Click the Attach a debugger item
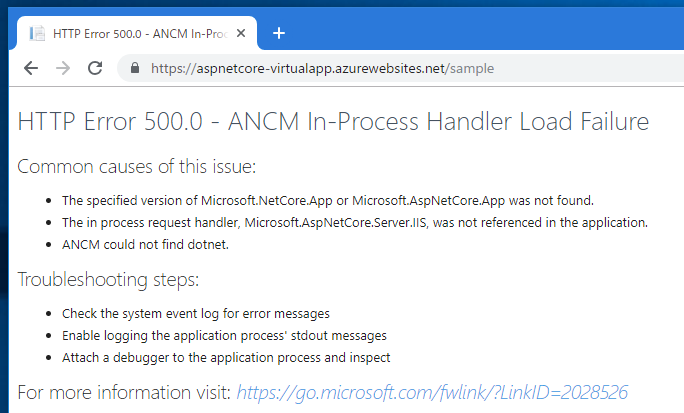This screenshot has width=684, height=413. click(x=226, y=358)
